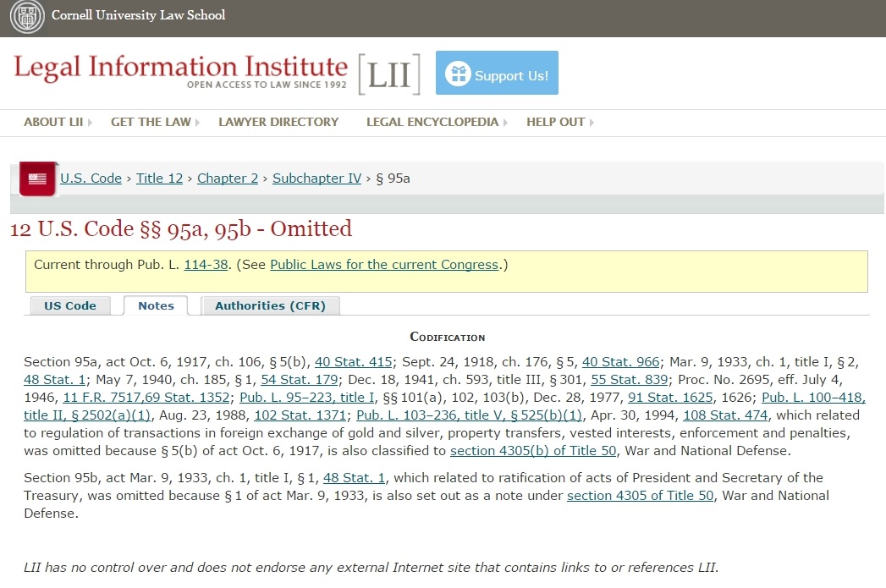Expand the ABOUT LII menu arrow

tap(90, 123)
